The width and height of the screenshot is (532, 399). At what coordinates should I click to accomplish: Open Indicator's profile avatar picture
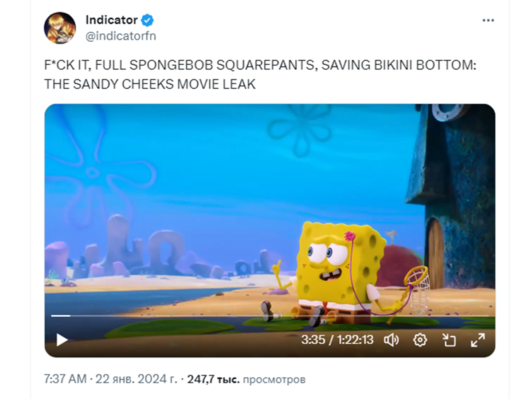[59, 28]
